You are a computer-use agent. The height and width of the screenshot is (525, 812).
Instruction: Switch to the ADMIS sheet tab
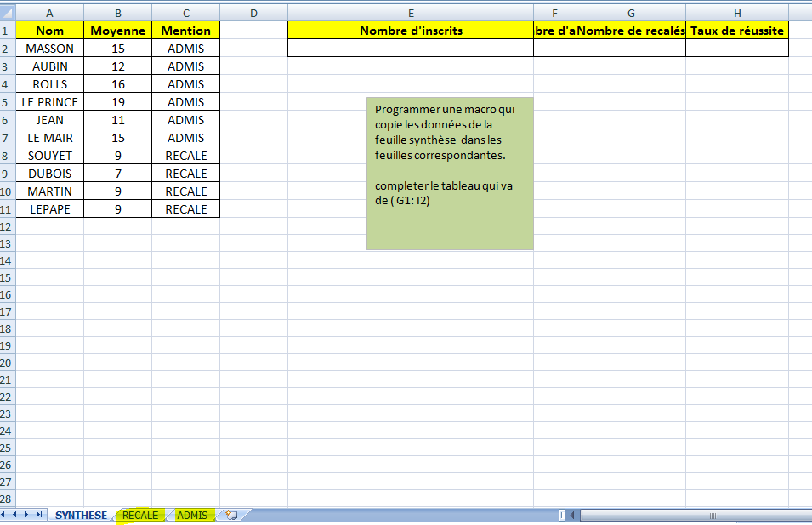(192, 515)
